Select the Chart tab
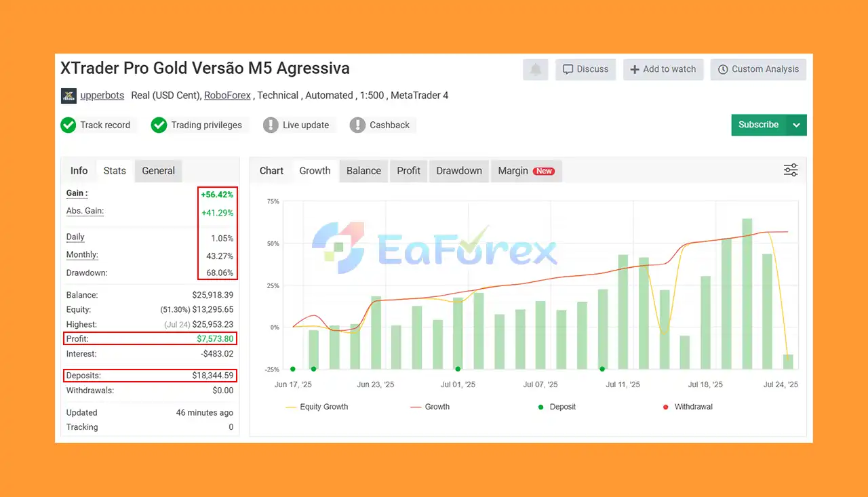868x497 pixels. pyautogui.click(x=271, y=171)
